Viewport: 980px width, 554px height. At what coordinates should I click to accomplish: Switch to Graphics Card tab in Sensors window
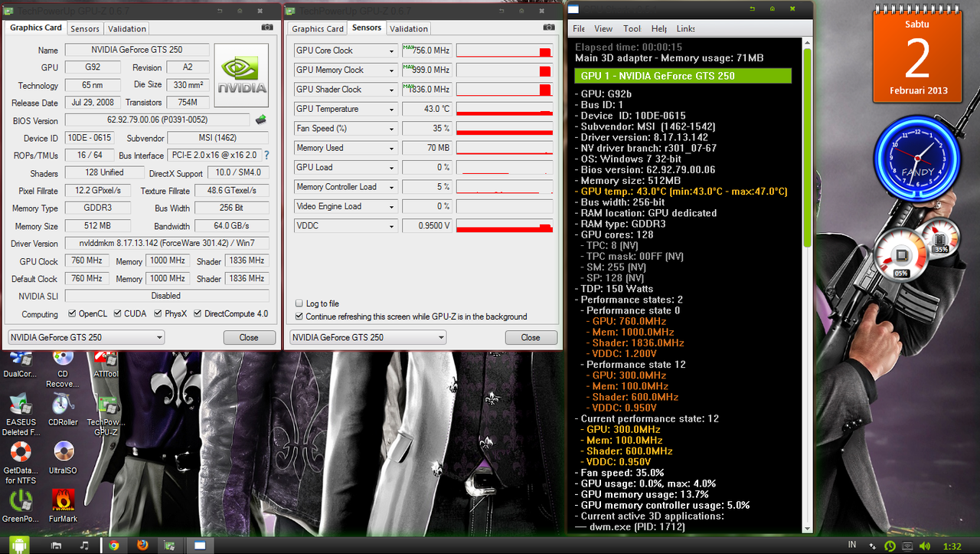click(318, 28)
